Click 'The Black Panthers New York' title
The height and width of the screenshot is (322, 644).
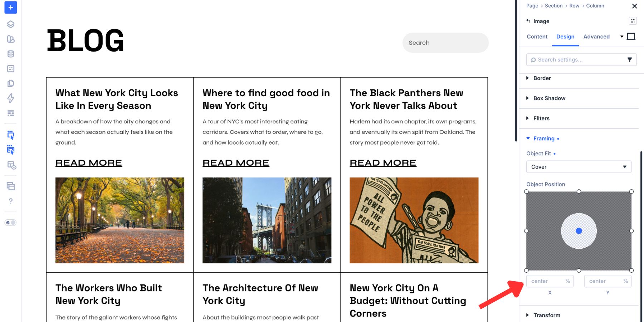[406, 99]
